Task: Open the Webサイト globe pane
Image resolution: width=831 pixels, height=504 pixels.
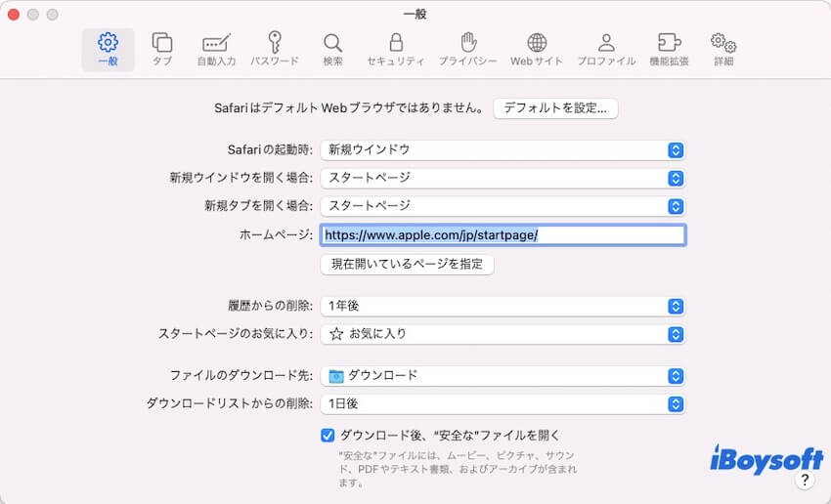Action: 537,50
